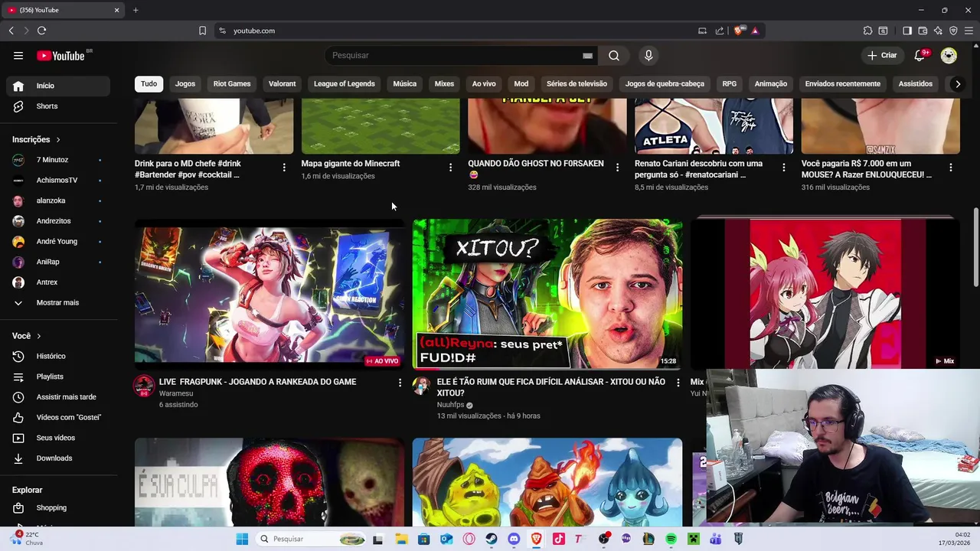Open Downloads in sidebar
Viewport: 980px width, 551px height.
click(58, 458)
